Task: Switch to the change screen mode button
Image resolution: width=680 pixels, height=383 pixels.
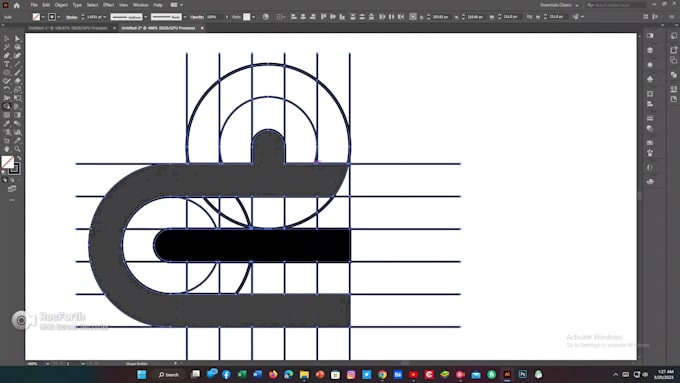Action: [12, 189]
